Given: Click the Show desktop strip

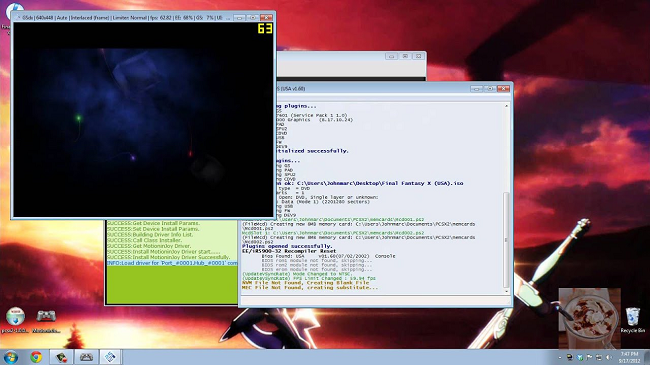Looking at the screenshot, I should (x=648, y=358).
